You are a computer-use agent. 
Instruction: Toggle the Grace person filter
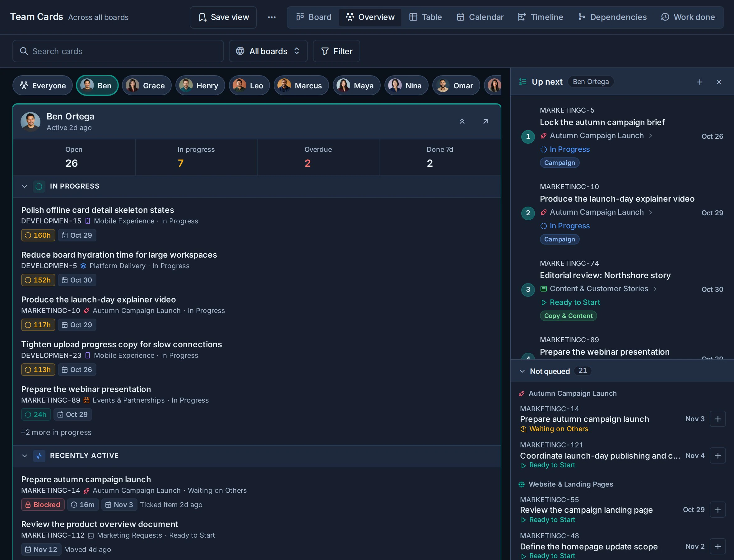pyautogui.click(x=146, y=86)
